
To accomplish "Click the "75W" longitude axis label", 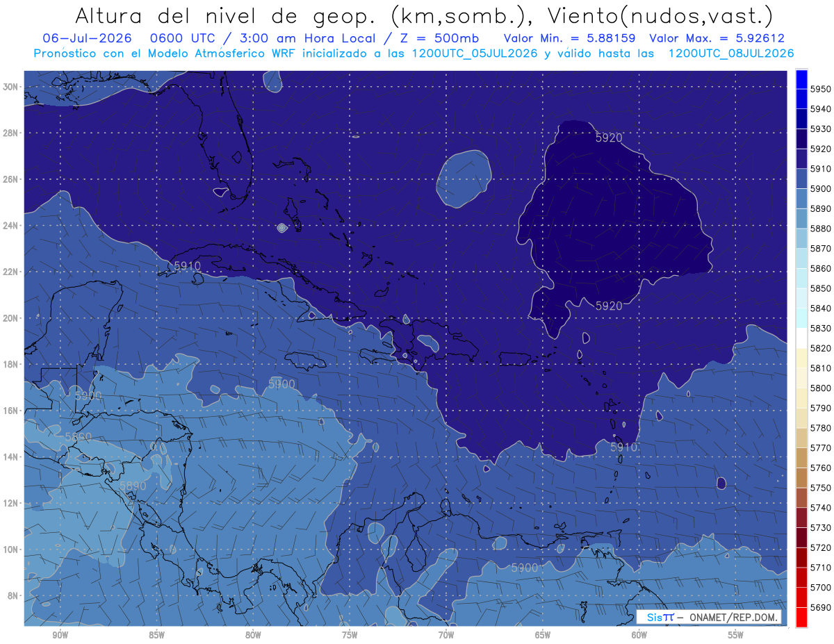I will [x=350, y=635].
